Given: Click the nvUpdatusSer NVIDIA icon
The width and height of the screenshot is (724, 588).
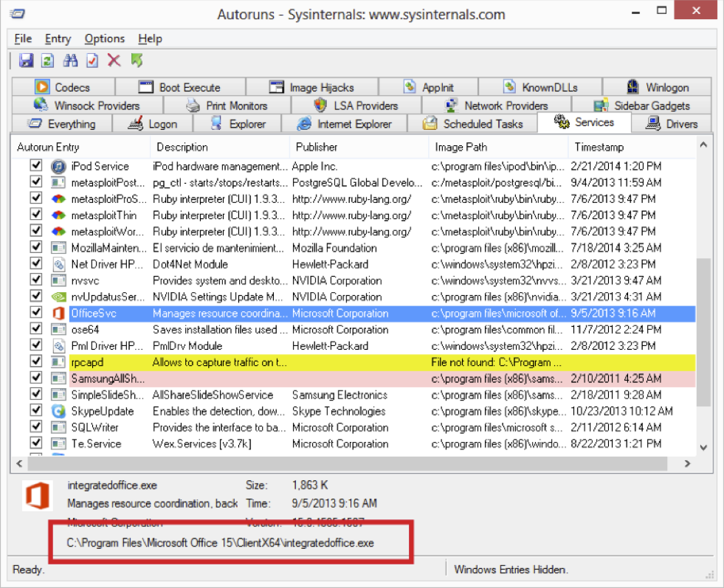Looking at the screenshot, I should point(58,297).
